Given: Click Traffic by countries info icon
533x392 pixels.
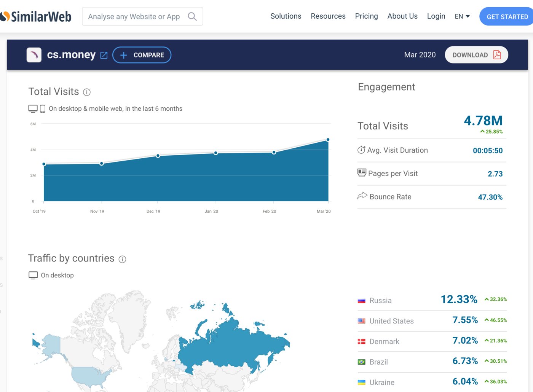Looking at the screenshot, I should (122, 259).
